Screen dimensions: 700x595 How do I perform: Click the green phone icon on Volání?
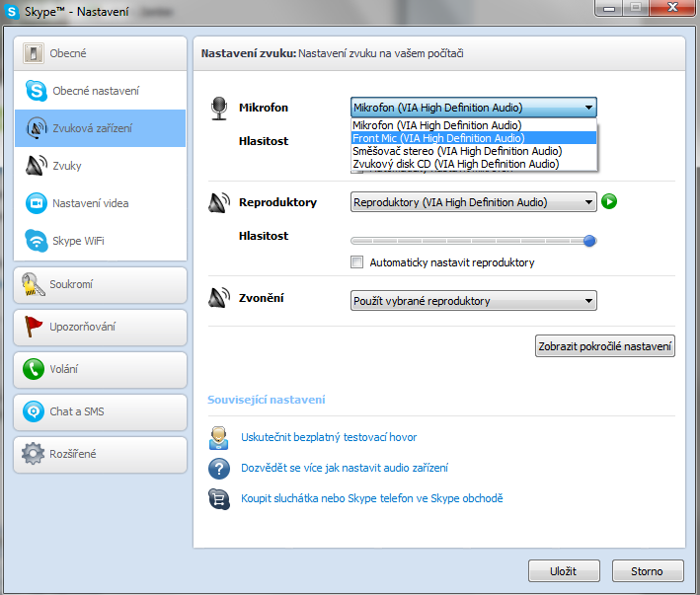[x=33, y=369]
